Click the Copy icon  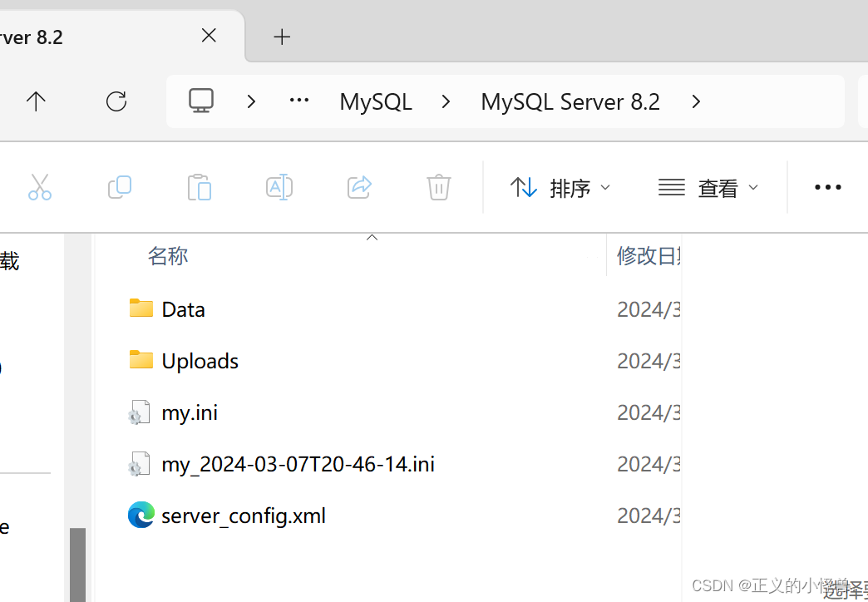point(120,187)
